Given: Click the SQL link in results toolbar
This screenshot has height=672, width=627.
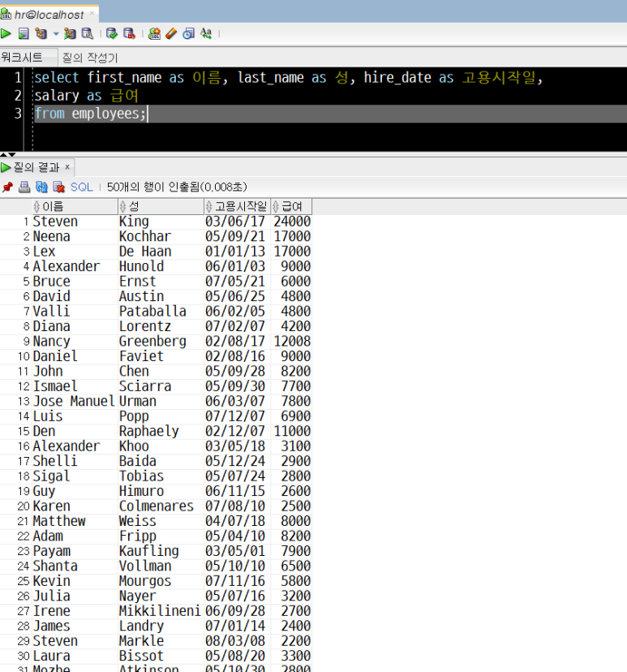Looking at the screenshot, I should (81, 187).
